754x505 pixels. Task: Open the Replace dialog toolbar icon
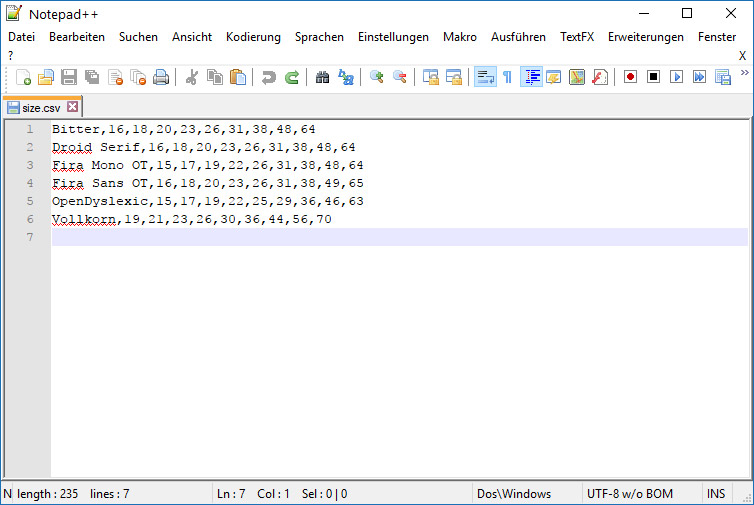point(346,77)
